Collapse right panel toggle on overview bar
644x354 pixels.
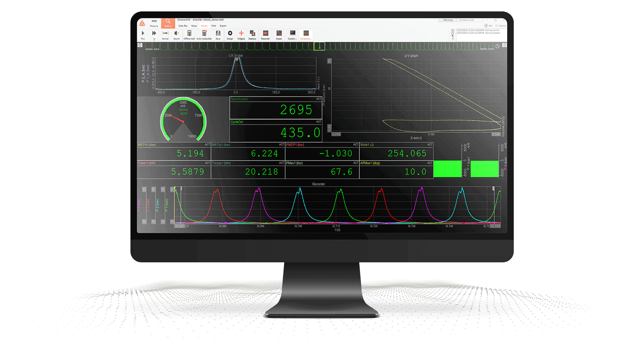pos(504,45)
